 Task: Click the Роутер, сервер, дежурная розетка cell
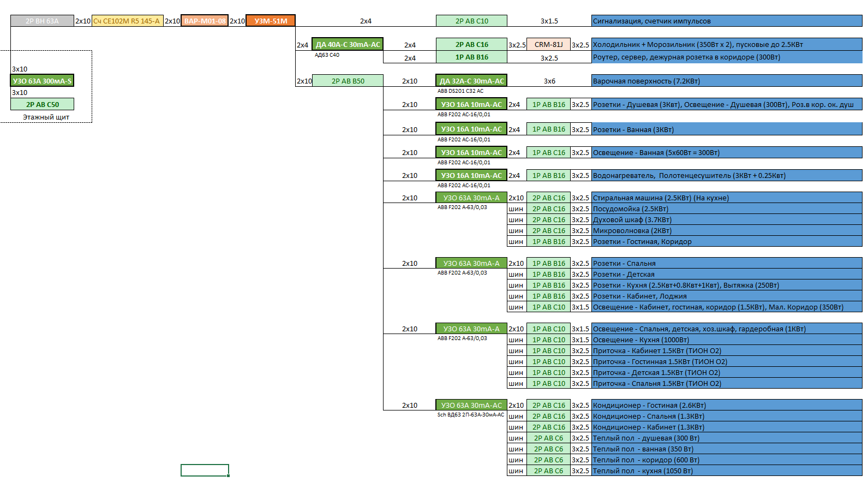(727, 57)
